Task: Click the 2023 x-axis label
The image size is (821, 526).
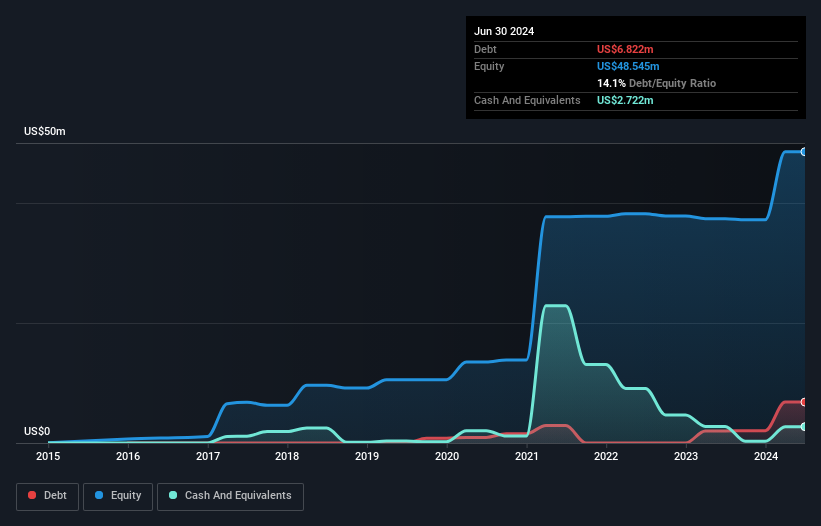Action: point(686,456)
